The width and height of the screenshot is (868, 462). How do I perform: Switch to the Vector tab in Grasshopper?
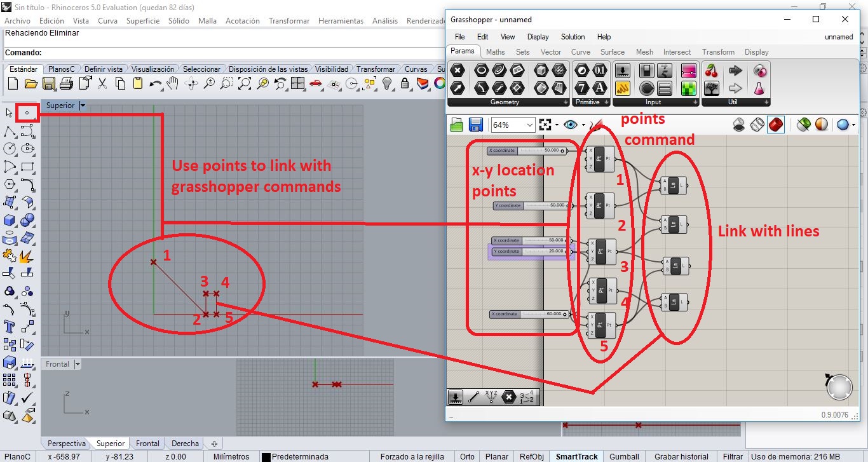click(x=551, y=52)
